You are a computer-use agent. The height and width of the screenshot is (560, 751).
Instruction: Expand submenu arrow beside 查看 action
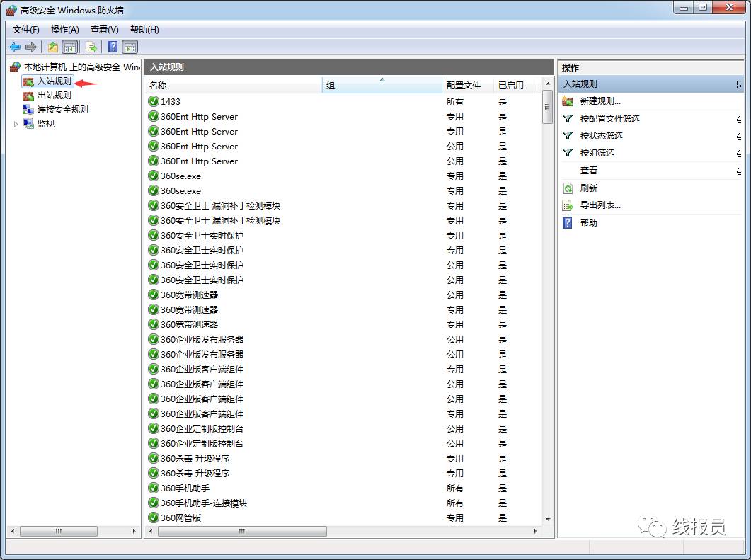tap(738, 171)
